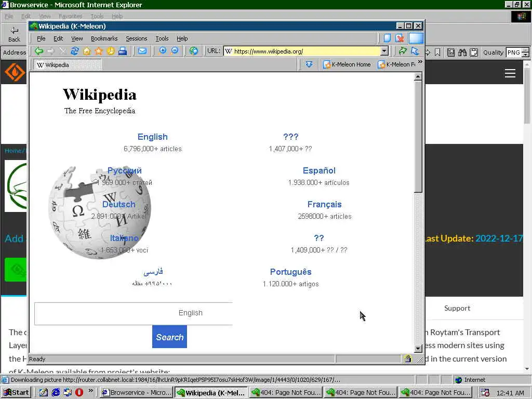Image resolution: width=532 pixels, height=399 pixels.
Task: Zoom in with plus magnifier icon
Action: pyautogui.click(x=163, y=51)
